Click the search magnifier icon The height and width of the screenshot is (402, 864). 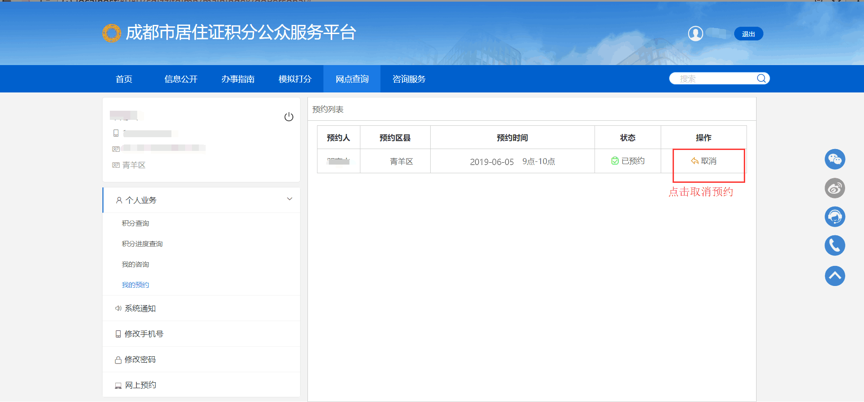761,78
